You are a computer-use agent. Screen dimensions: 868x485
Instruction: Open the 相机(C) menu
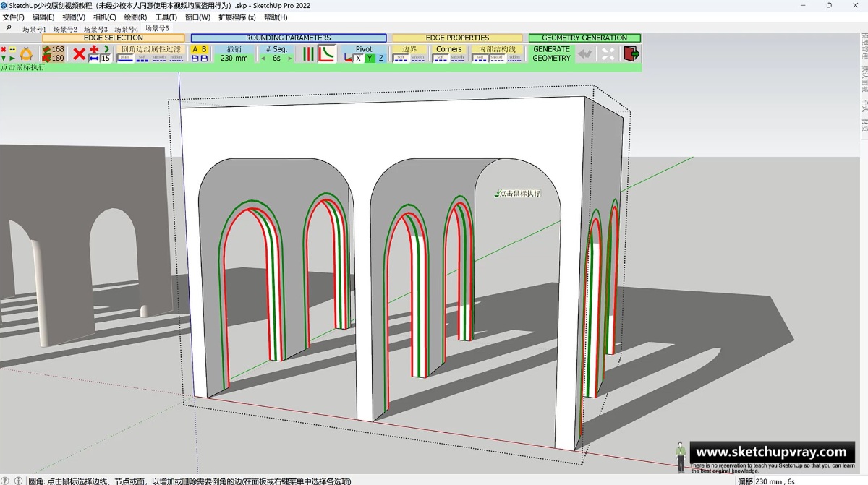tap(104, 17)
